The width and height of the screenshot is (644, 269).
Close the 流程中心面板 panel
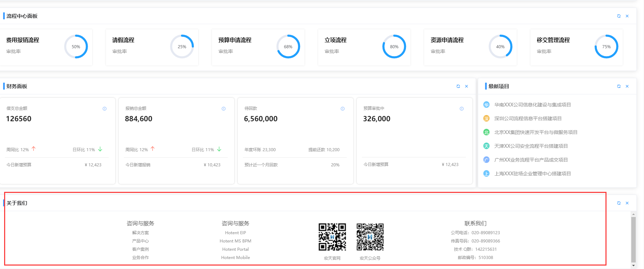627,16
